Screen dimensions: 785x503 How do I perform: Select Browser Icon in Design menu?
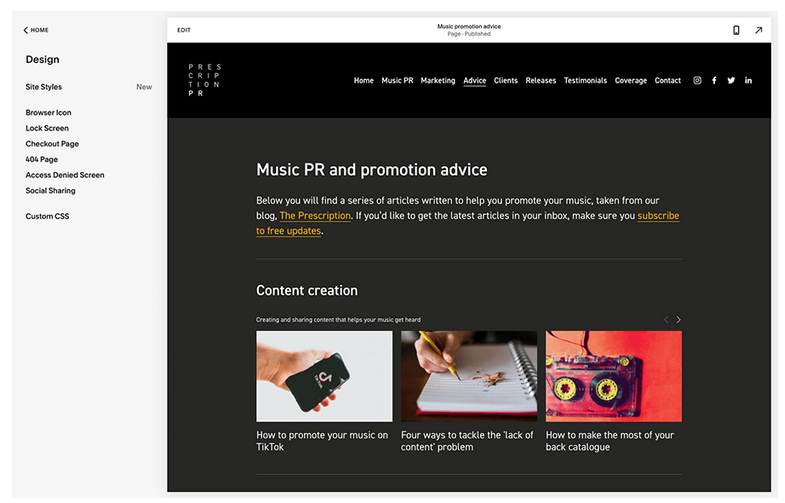tap(48, 113)
